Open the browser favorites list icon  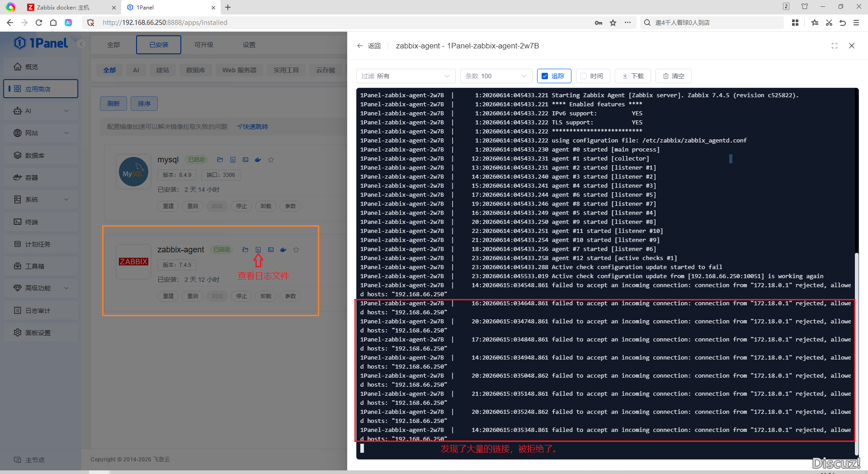click(x=815, y=23)
